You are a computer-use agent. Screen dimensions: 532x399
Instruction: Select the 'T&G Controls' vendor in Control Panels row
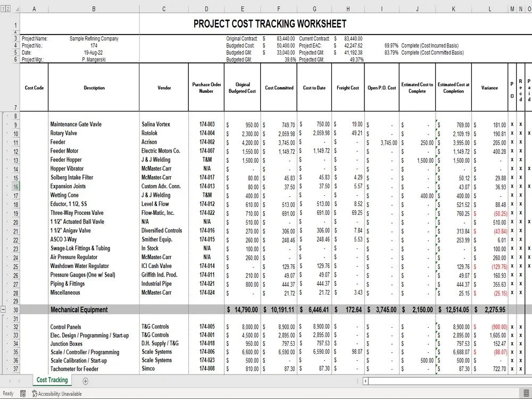164,327
